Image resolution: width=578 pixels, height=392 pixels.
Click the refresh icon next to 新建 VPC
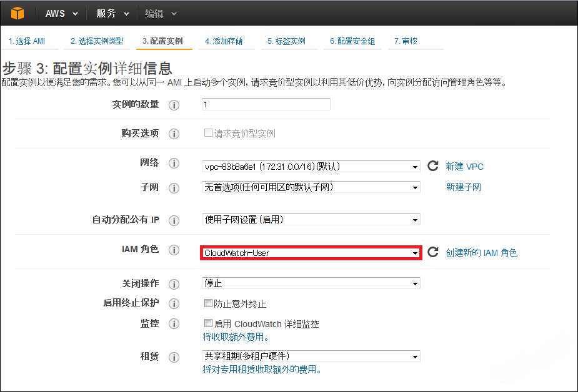click(432, 166)
